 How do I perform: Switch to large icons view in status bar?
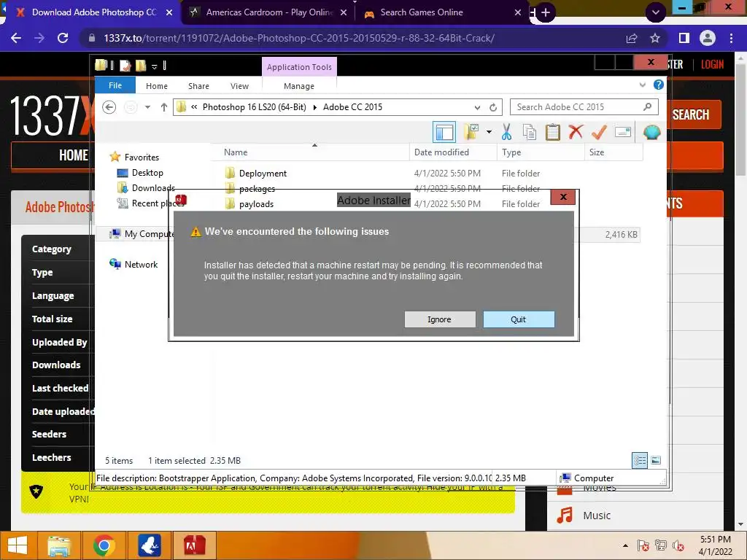pos(656,460)
